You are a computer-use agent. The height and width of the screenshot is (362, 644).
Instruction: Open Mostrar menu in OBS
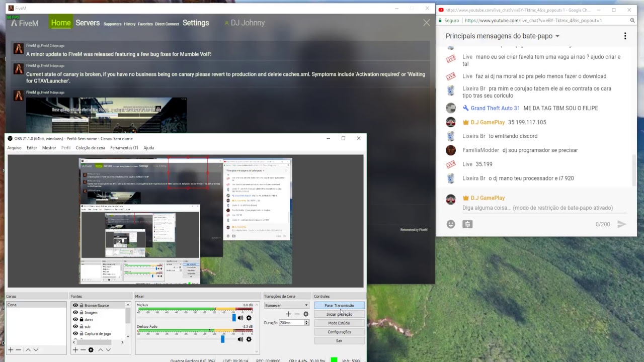click(49, 148)
